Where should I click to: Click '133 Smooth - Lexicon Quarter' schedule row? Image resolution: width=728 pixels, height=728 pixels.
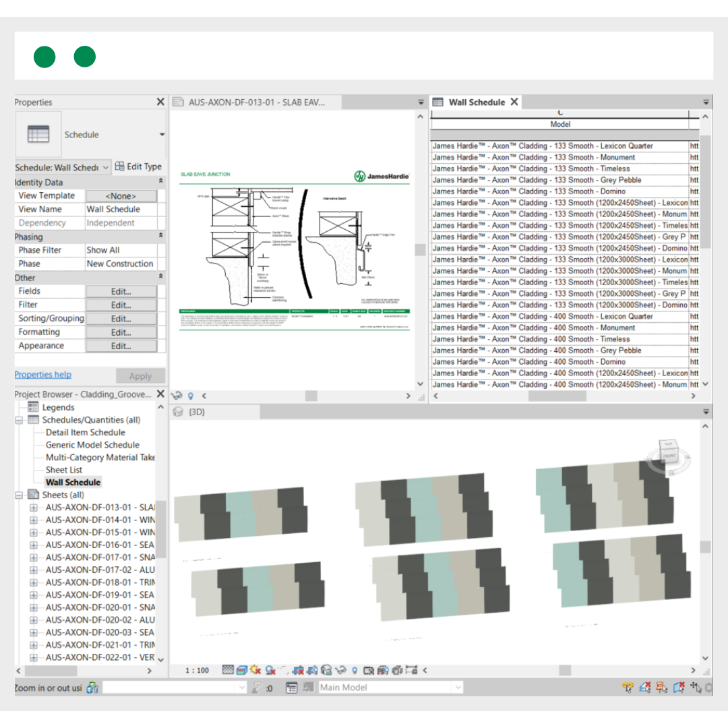560,146
